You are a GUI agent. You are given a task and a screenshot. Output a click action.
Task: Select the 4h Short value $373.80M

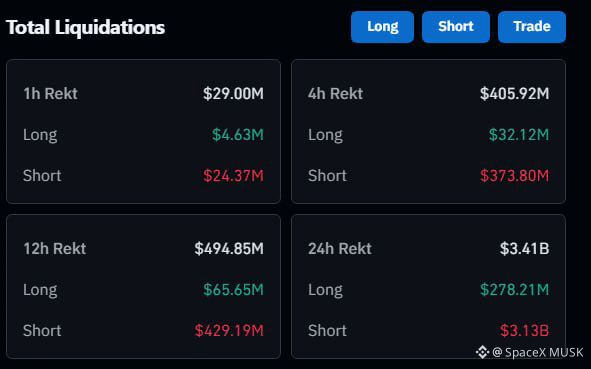[514, 176]
